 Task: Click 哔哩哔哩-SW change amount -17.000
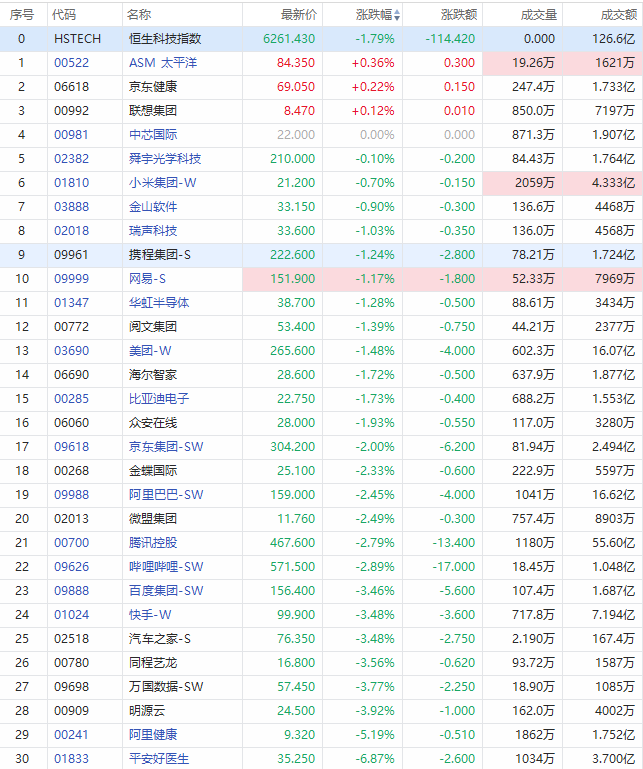tap(454, 567)
